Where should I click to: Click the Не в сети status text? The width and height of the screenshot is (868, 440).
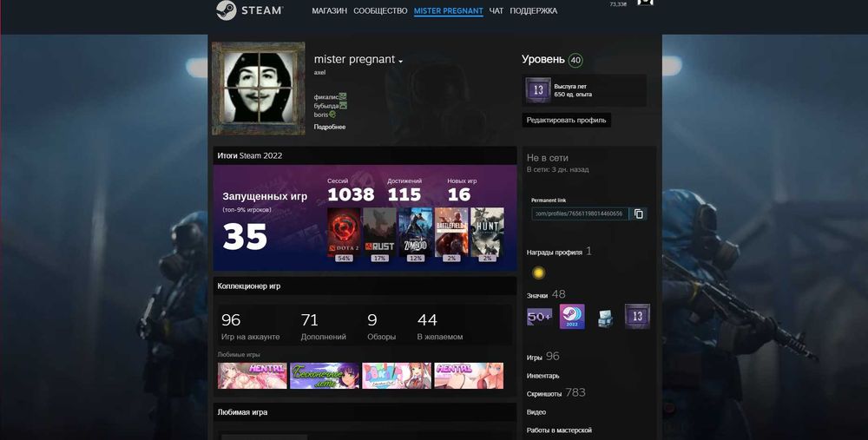pos(548,158)
